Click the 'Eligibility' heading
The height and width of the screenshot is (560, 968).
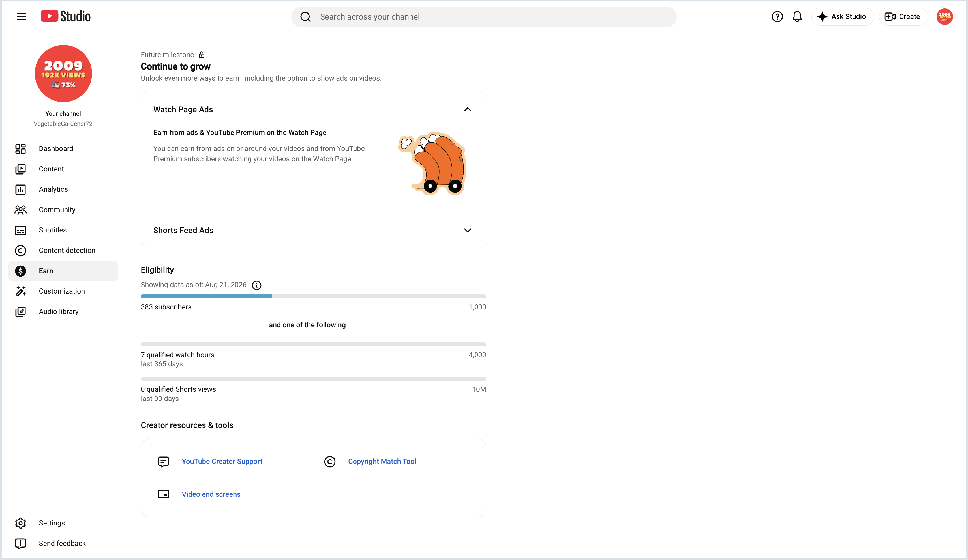pyautogui.click(x=157, y=270)
